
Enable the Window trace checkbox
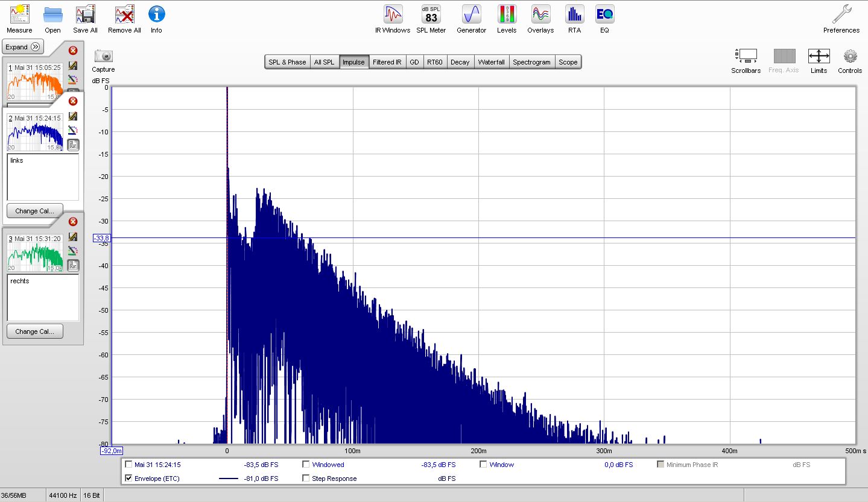point(483,465)
